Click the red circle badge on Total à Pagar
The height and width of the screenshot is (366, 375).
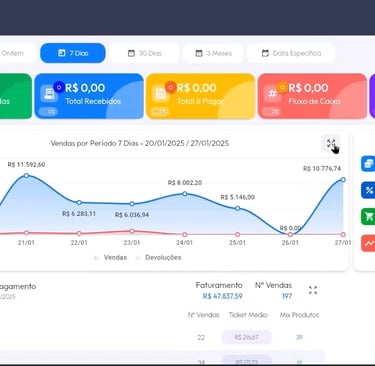point(171,87)
